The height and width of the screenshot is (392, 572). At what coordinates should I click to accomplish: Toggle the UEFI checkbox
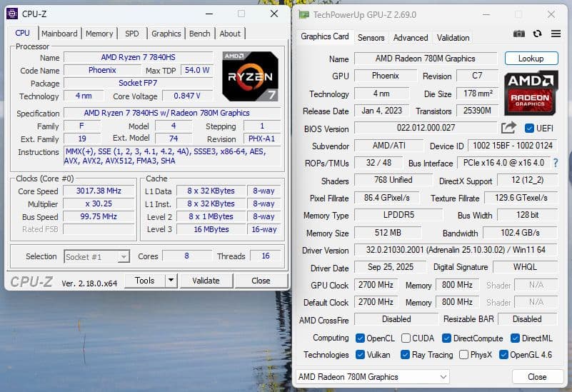pos(529,129)
